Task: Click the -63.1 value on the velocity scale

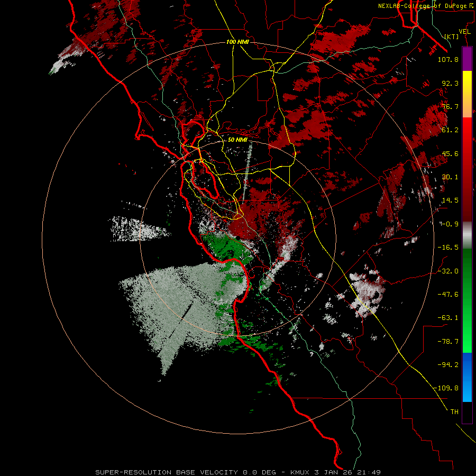Action: coord(448,318)
